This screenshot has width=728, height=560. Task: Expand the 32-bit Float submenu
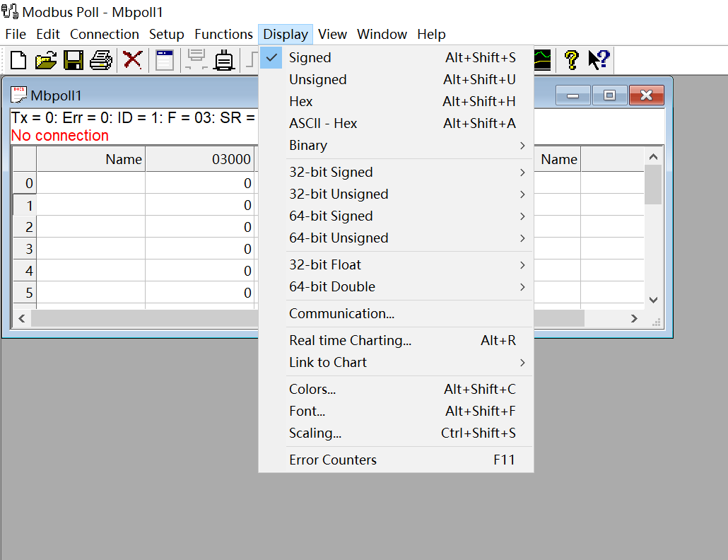[396, 264]
